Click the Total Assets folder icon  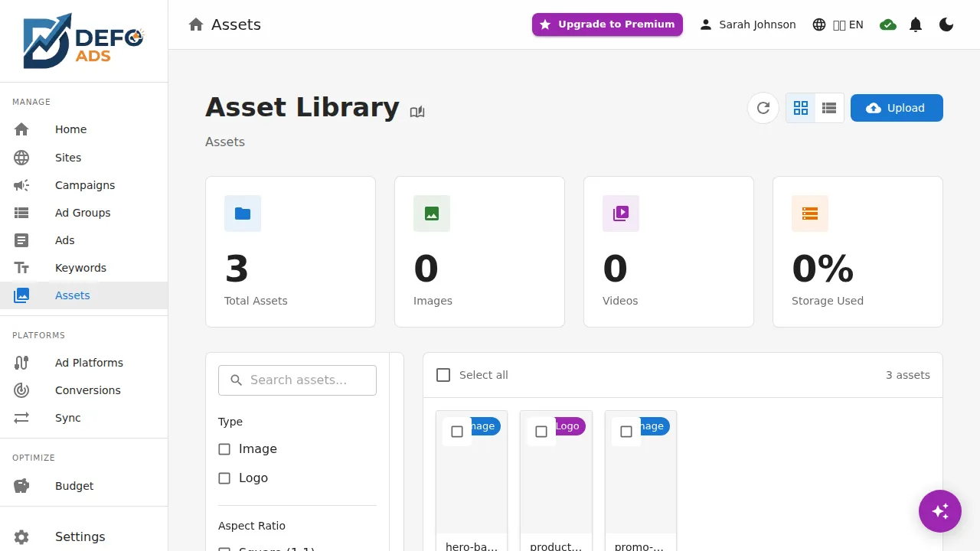point(243,214)
